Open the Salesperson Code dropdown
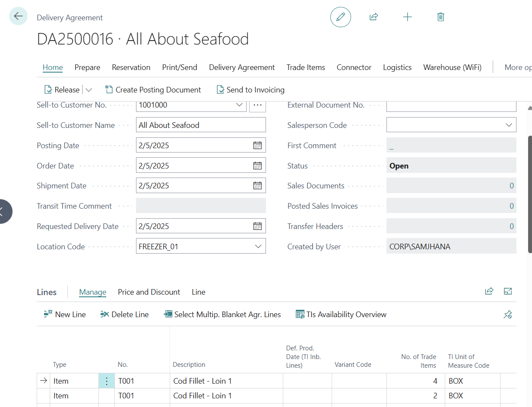Viewport: 532px width, 407px height. [x=508, y=125]
